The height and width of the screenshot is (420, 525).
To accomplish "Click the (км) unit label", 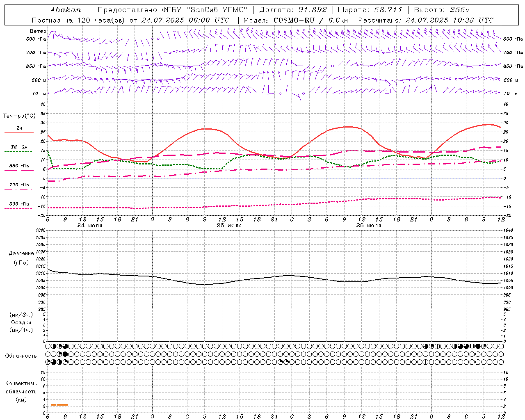I will (21, 399).
